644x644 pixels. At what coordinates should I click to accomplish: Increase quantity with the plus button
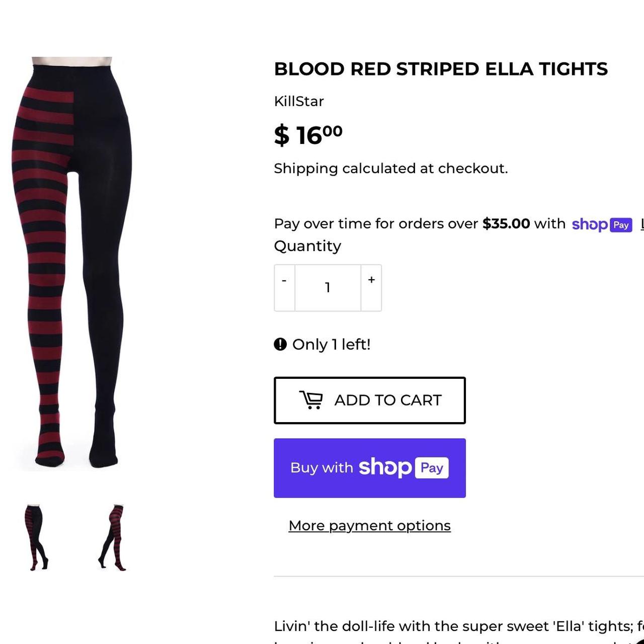click(x=371, y=287)
